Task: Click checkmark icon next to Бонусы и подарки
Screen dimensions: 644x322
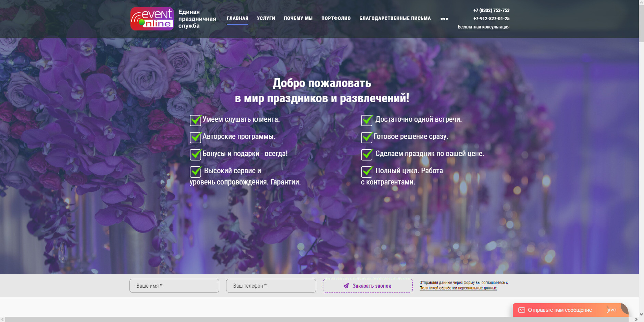Action: pos(196,154)
